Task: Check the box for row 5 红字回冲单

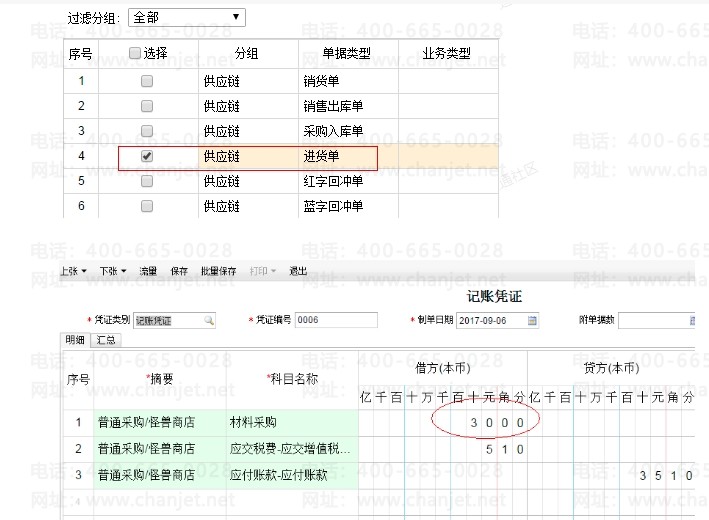Action: click(147, 181)
